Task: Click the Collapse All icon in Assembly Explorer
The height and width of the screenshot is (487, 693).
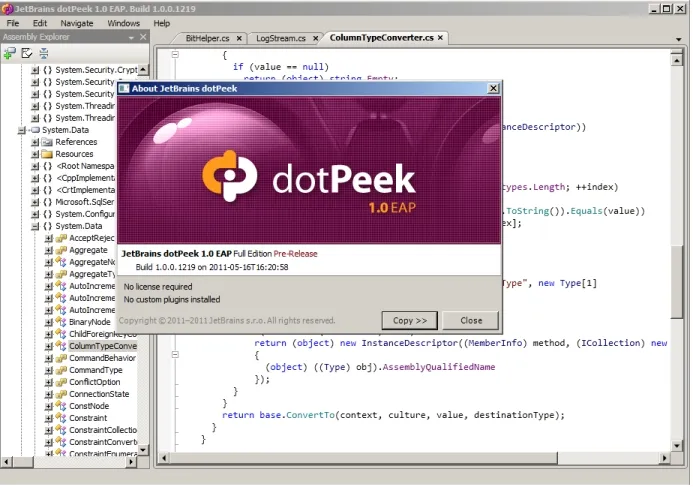Action: [x=44, y=53]
